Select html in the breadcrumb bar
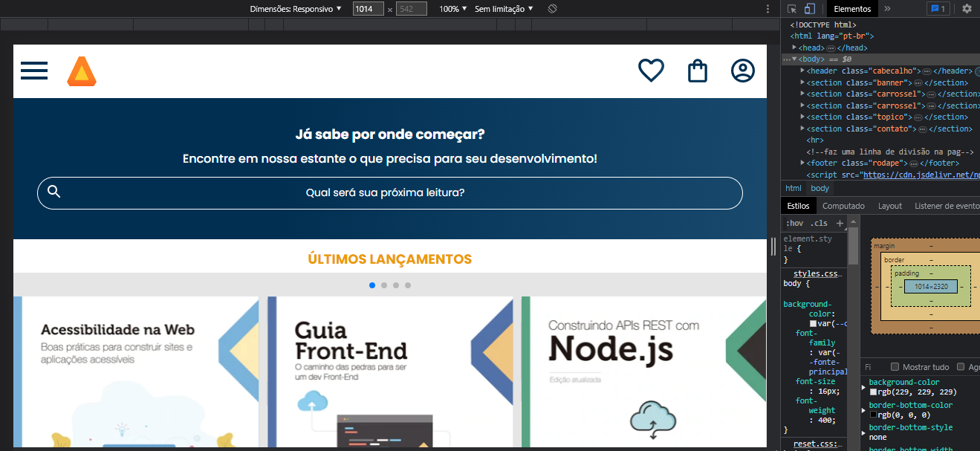This screenshot has height=451, width=980. pos(794,188)
